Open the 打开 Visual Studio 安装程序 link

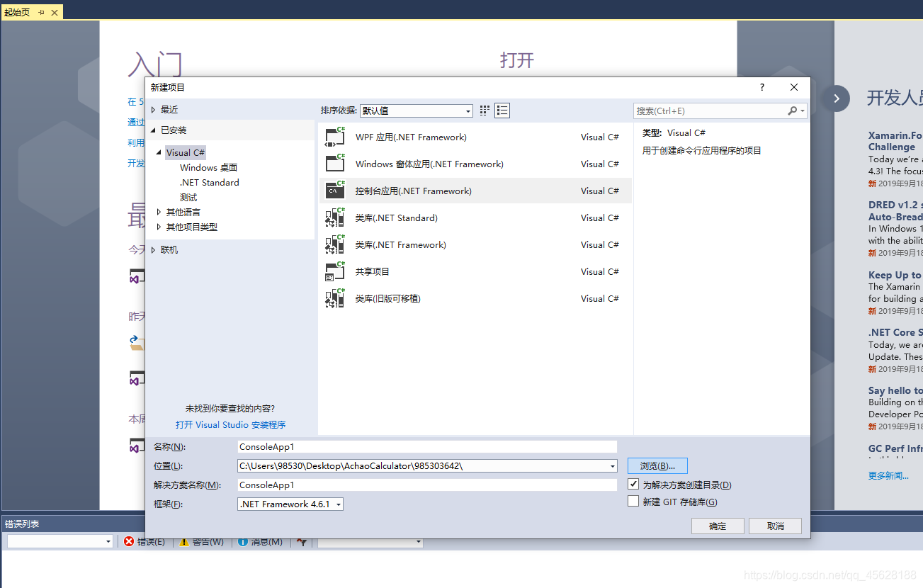(x=231, y=425)
